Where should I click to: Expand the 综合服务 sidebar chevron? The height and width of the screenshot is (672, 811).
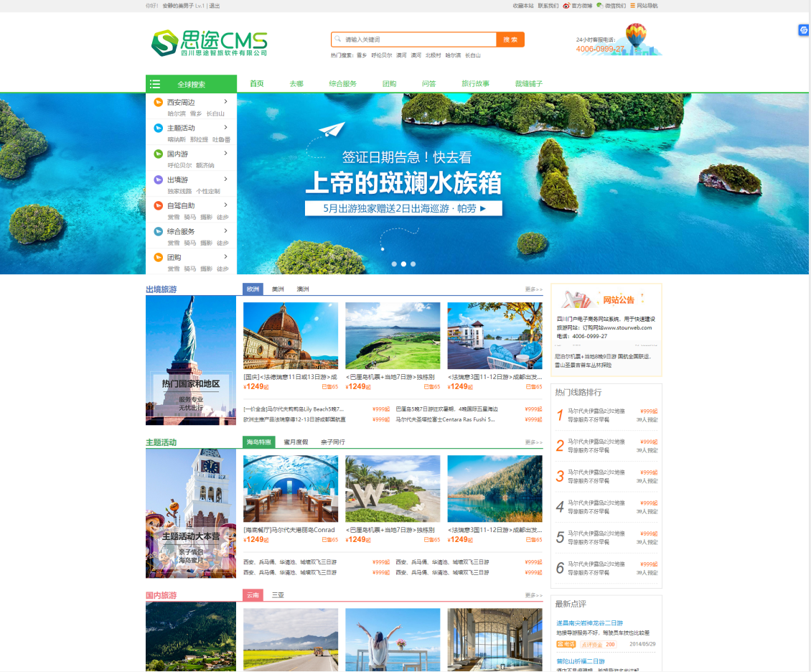(x=226, y=231)
